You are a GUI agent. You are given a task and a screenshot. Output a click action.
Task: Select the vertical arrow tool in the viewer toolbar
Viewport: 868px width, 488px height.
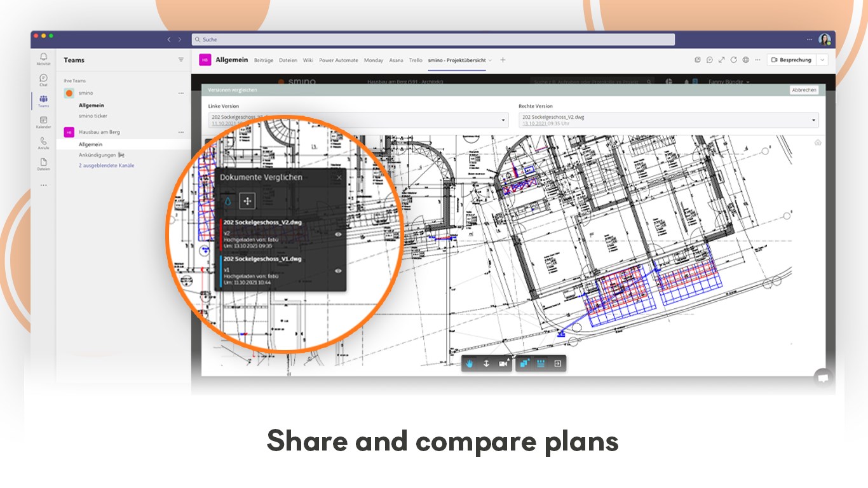pos(486,363)
